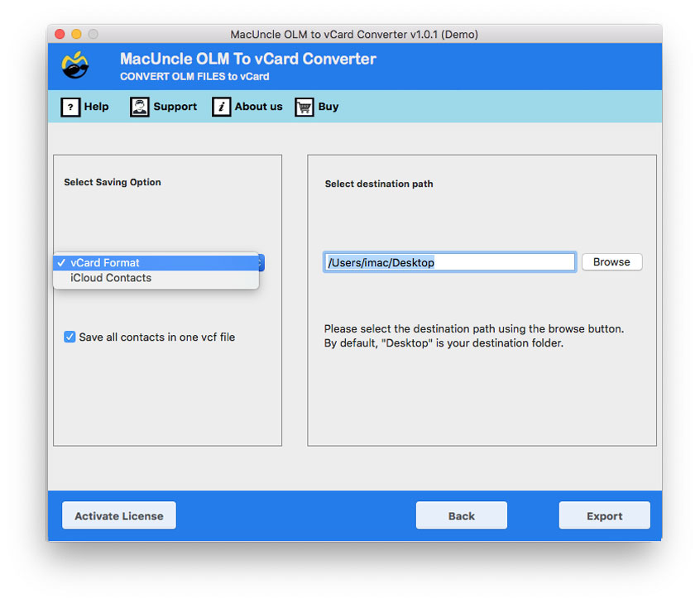The width and height of the screenshot is (700, 603).
Task: Click inside the destination path field
Action: pyautogui.click(x=449, y=261)
